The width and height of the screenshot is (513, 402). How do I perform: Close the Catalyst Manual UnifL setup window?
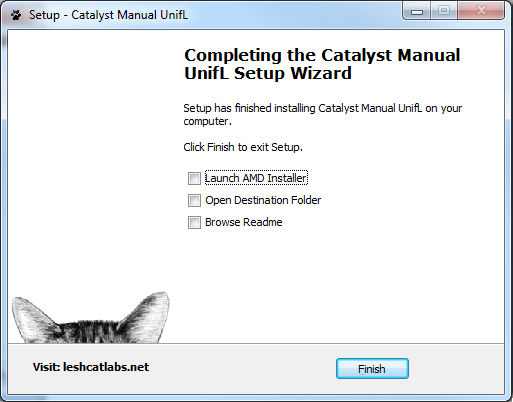coord(481,11)
